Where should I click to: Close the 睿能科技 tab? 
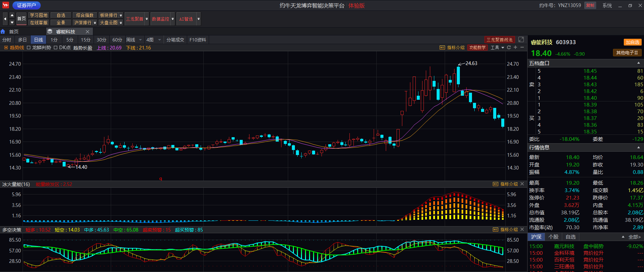coord(88,32)
